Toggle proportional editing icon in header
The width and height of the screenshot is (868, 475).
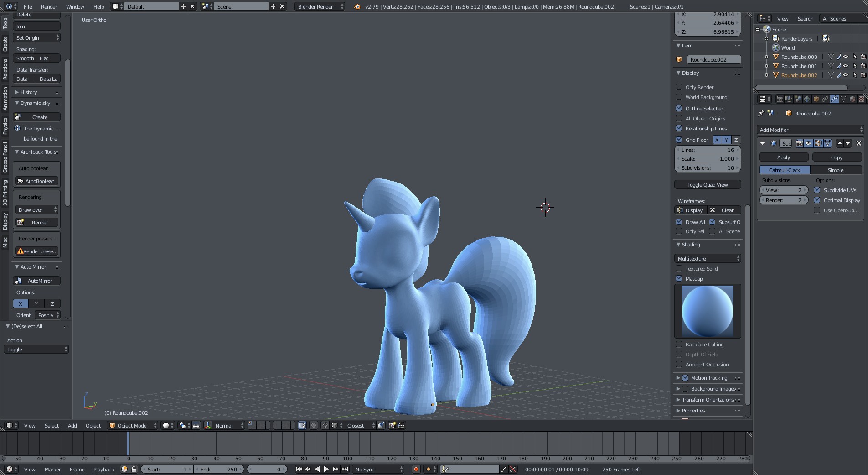[x=314, y=425]
